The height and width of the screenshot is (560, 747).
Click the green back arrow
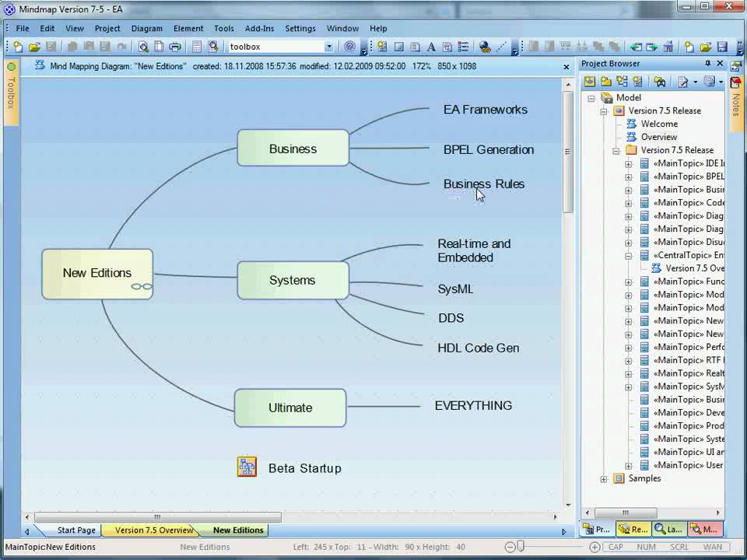click(x=636, y=47)
